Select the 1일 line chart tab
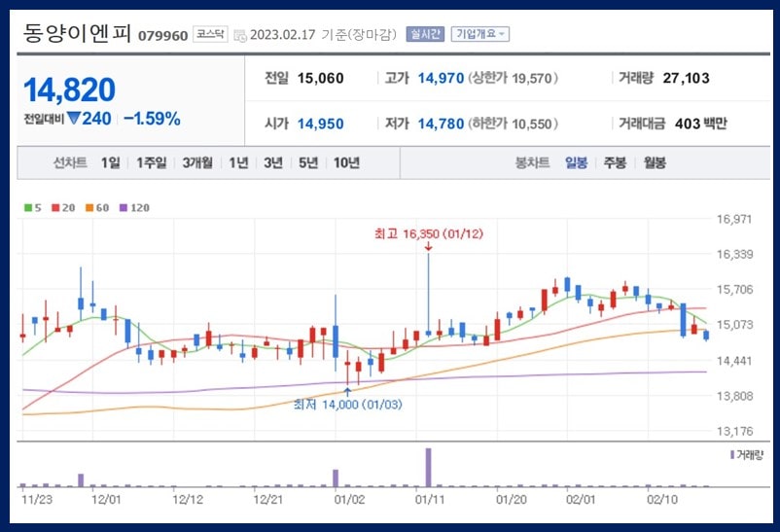Screen dimensions: 780x532 111,162
